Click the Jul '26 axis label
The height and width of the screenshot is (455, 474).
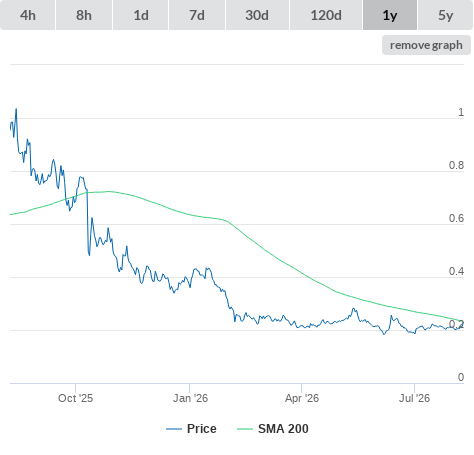pos(414,398)
